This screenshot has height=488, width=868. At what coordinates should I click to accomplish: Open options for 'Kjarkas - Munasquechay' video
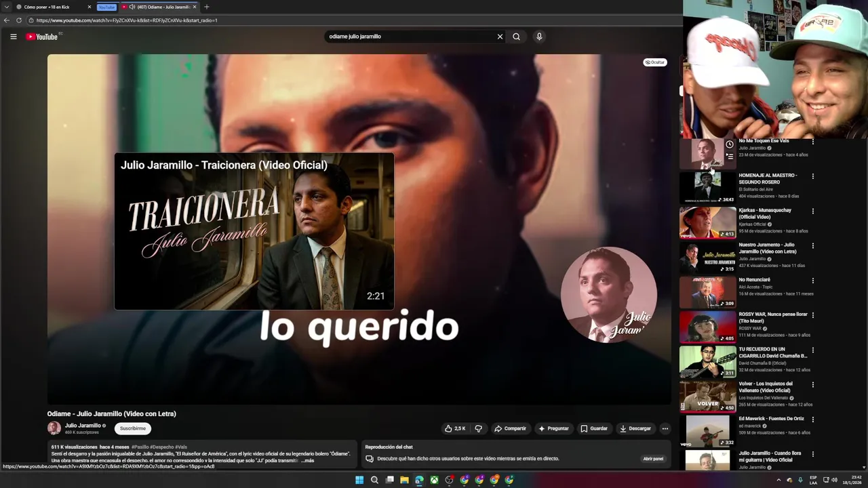point(812,211)
